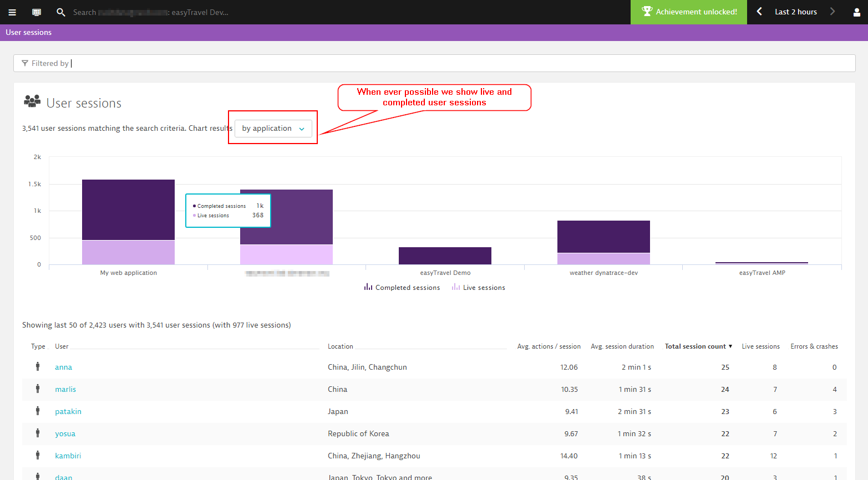
Task: Click the top Search field
Action: (151, 12)
